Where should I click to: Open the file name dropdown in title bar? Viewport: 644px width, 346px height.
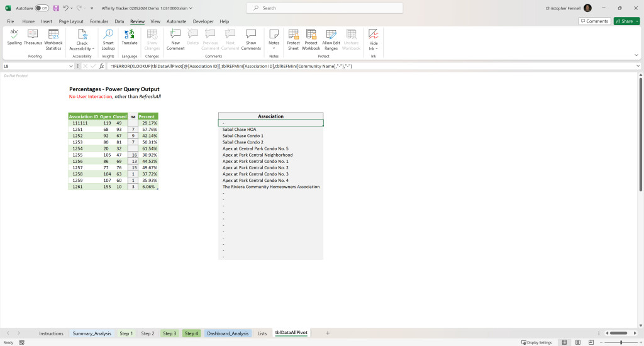click(191, 8)
